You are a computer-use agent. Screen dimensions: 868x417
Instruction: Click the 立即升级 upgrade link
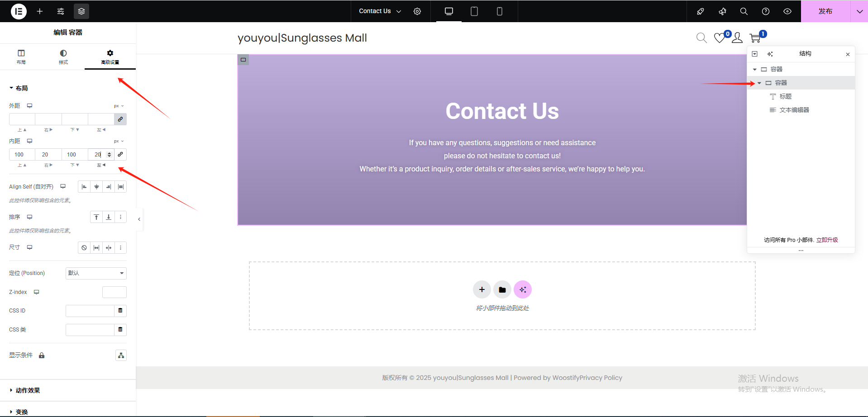tap(827, 240)
